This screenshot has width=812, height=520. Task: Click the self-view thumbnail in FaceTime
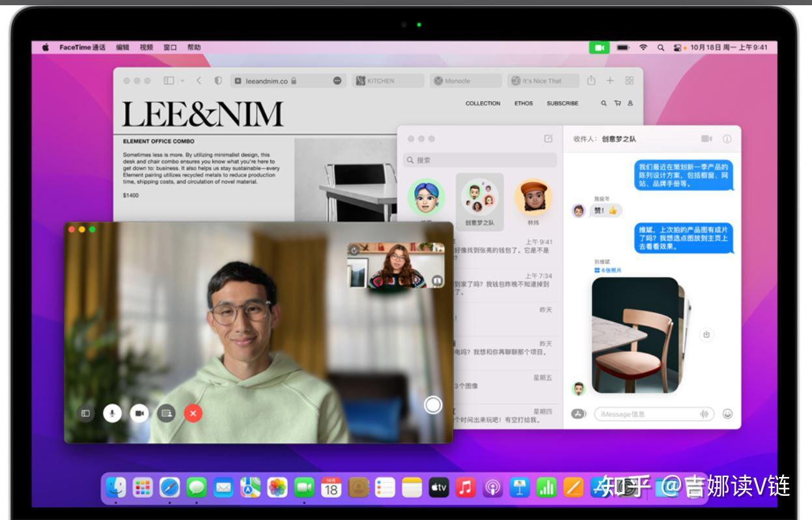click(x=396, y=265)
